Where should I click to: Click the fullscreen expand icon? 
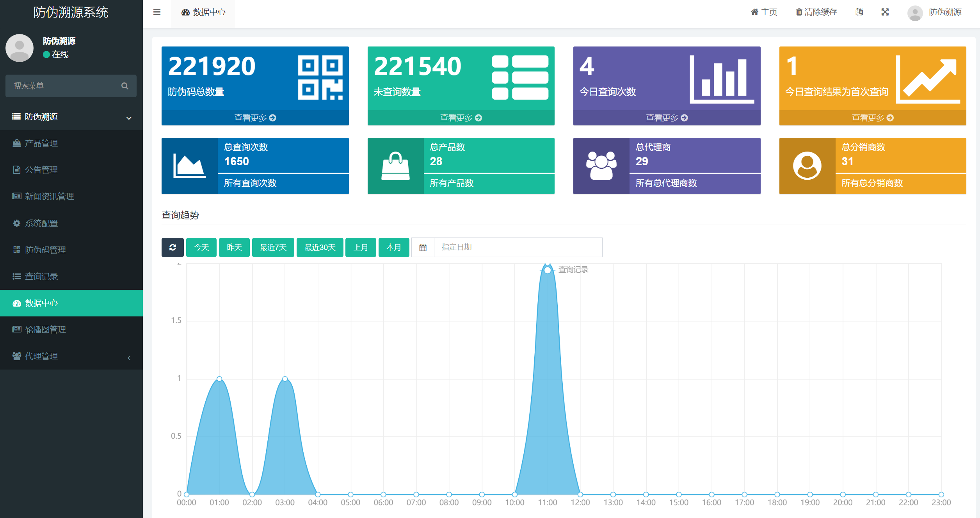pyautogui.click(x=885, y=12)
